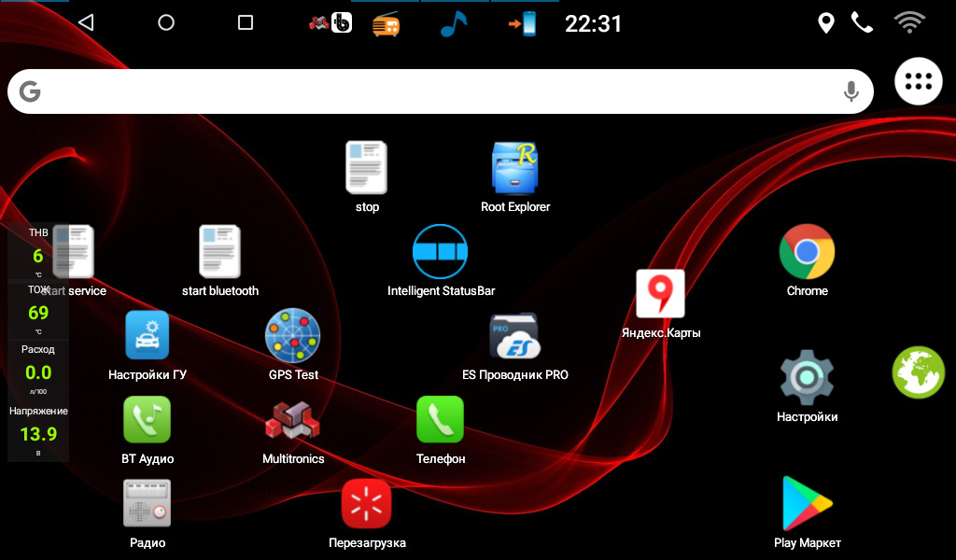
Task: Tap the ТОЖ coolant value 69
Action: [x=37, y=313]
